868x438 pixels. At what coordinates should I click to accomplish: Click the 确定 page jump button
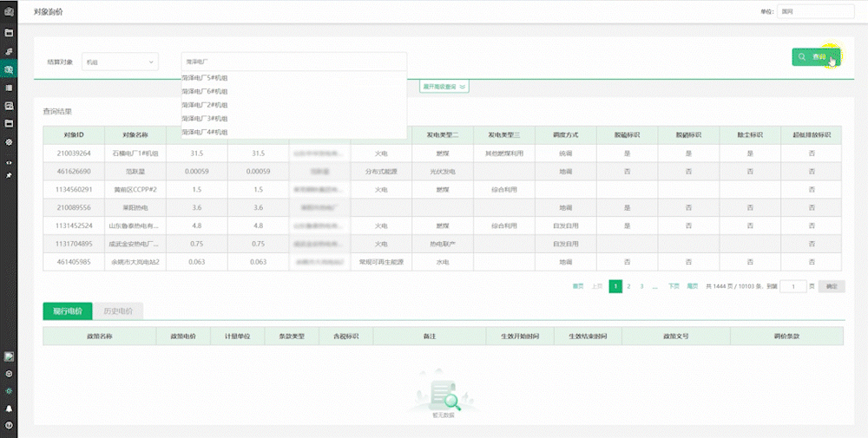(x=832, y=285)
